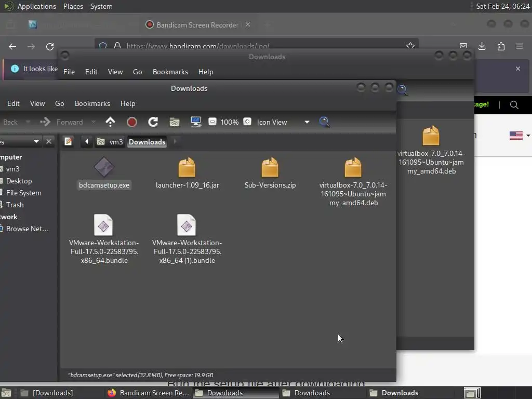Click Firefox back arrow
The width and height of the screenshot is (532, 399).
pos(12,46)
